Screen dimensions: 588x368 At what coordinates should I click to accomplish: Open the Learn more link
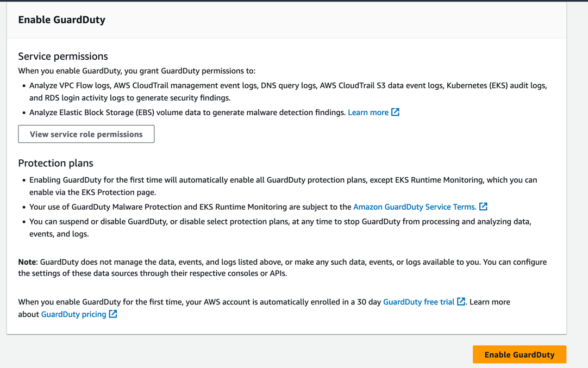point(368,113)
